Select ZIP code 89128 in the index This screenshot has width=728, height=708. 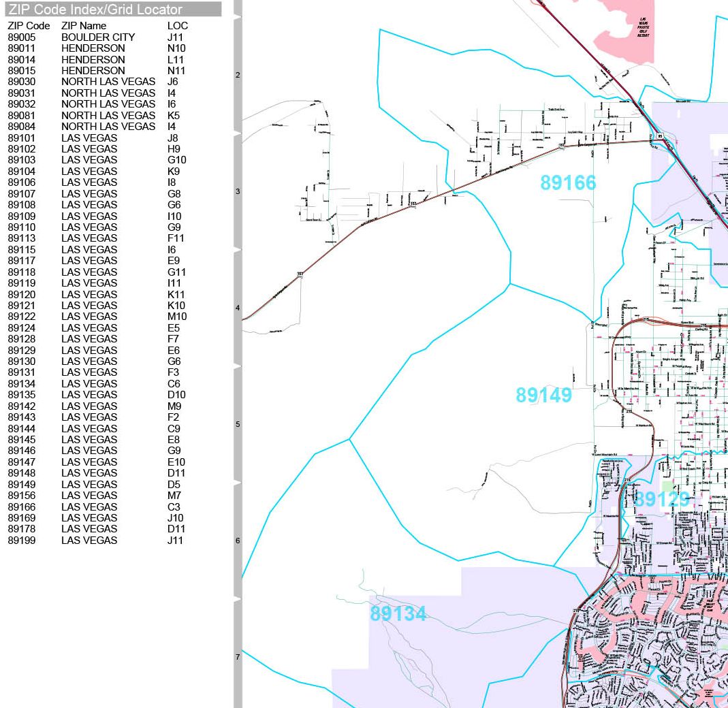pyautogui.click(x=22, y=339)
